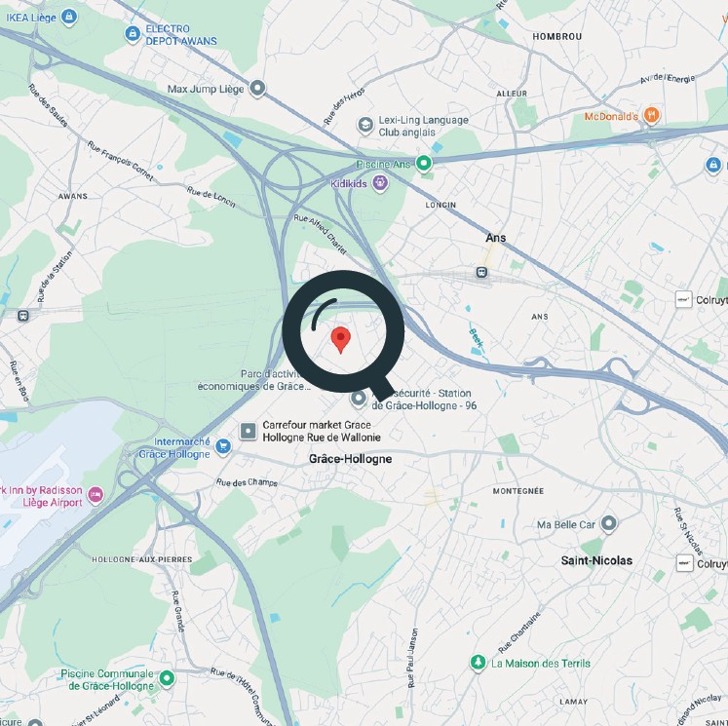Open the Lexi-Ling Language Club school icon
Viewport: 728px width, 726px height.
pos(365,126)
